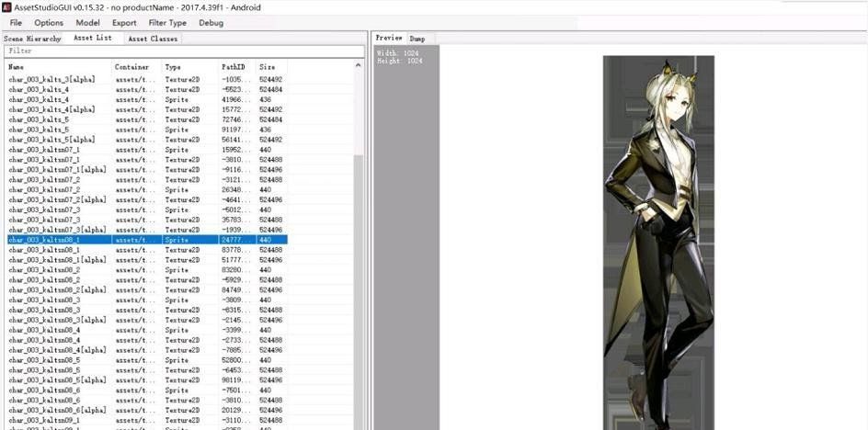Open the Model menu
This screenshot has height=430, width=868.
coord(88,23)
